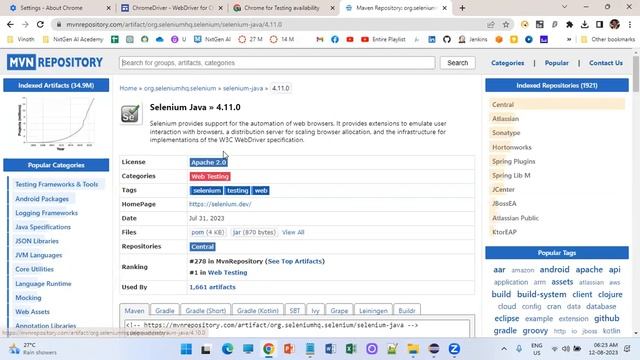The image size is (640, 360).
Task: Click the selenium tag badge
Action: click(206, 191)
